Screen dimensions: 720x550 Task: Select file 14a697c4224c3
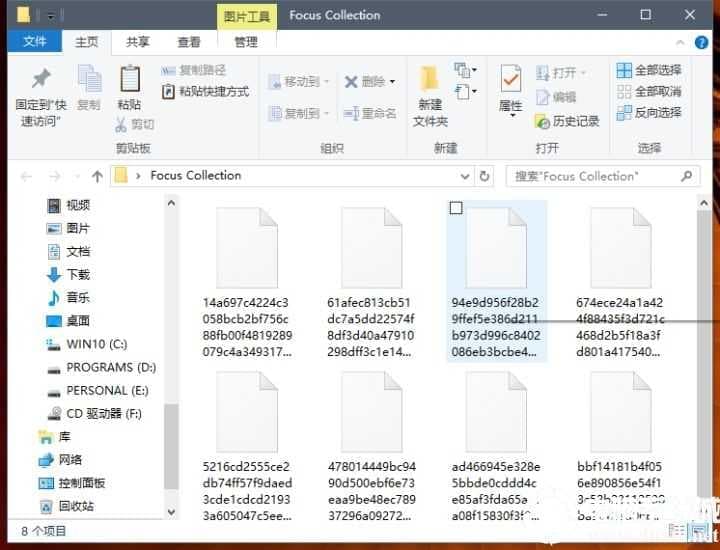click(x=247, y=280)
